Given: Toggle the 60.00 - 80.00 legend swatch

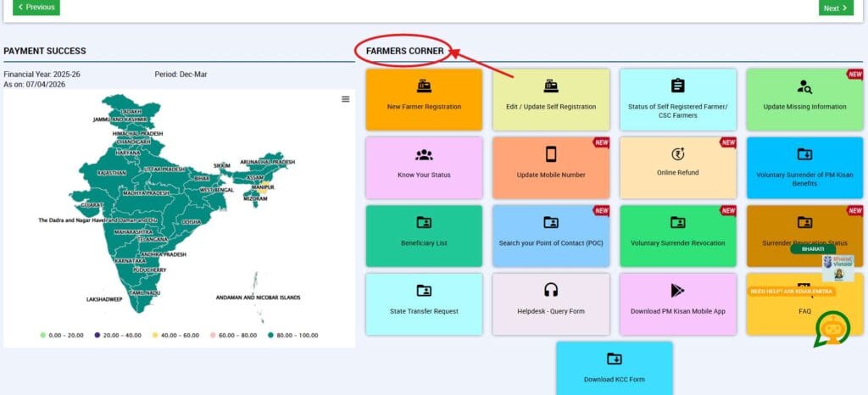Looking at the screenshot, I should point(213,336).
